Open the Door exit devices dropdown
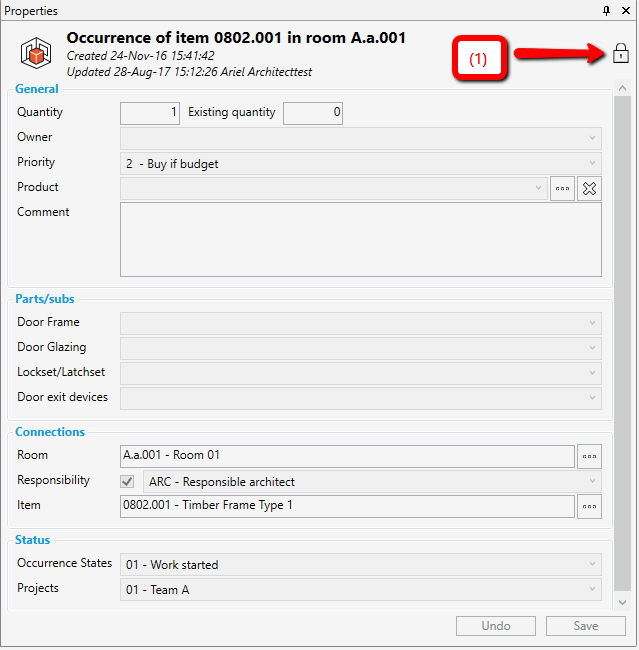The image size is (639, 650). pos(361,398)
